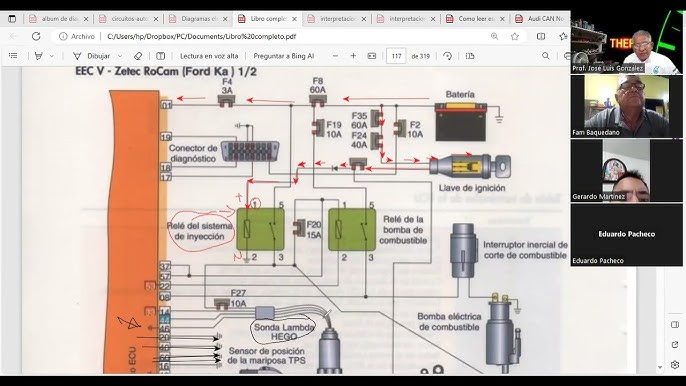Click the zoom magnifier in the address bar
The image size is (686, 386).
(x=494, y=36)
